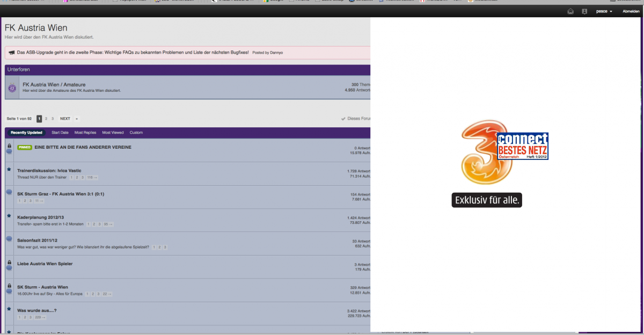Open page 3 of 'Saisonfazit 2011/12' thread
644x335 pixels.
165,247
